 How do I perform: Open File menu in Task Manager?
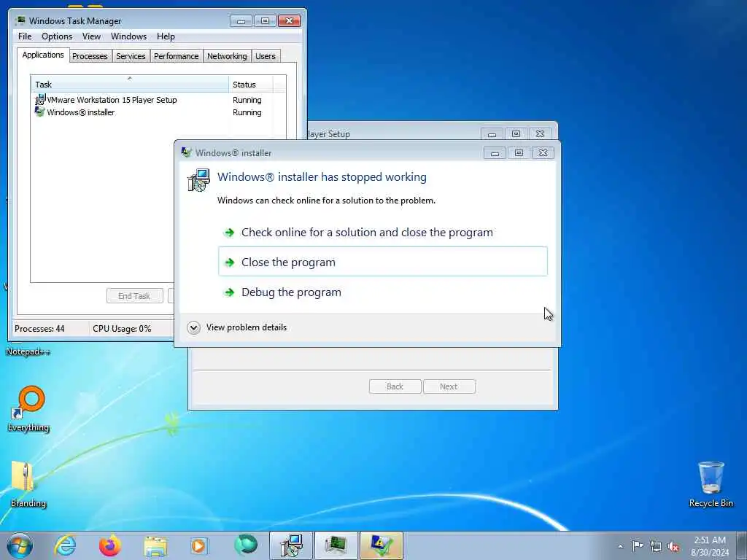(x=25, y=36)
